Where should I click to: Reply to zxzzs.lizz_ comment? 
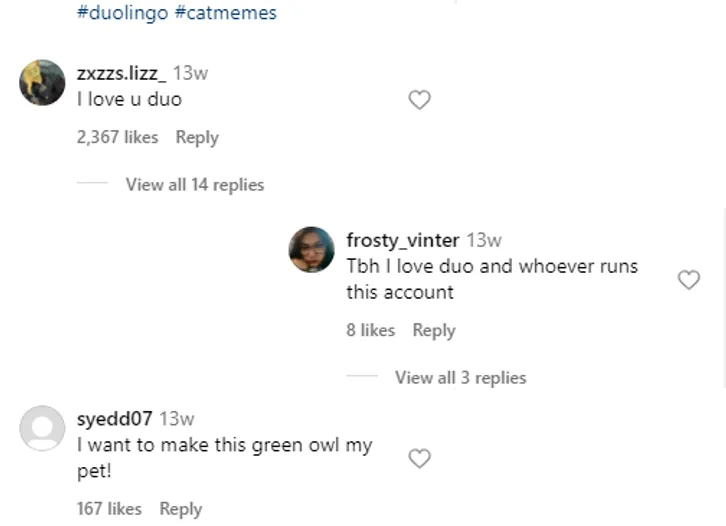197,138
